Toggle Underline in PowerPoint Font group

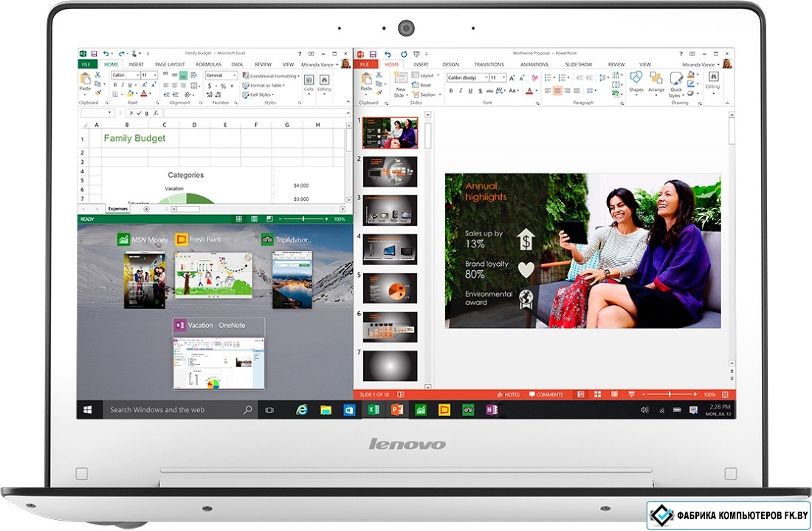click(x=470, y=91)
